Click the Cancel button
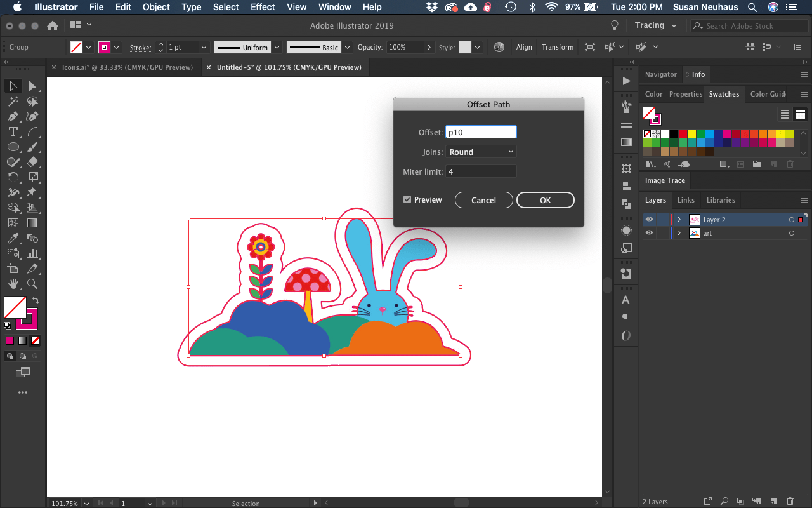 (483, 199)
